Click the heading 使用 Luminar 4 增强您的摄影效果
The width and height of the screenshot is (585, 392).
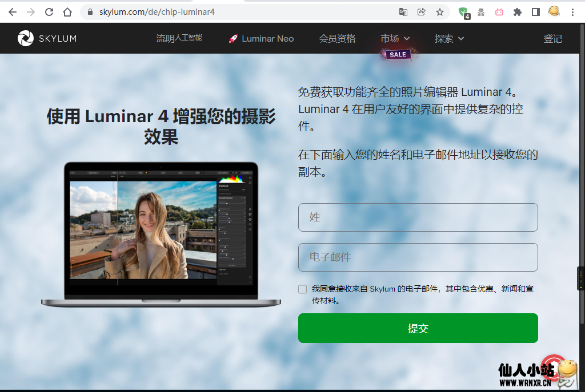(161, 126)
